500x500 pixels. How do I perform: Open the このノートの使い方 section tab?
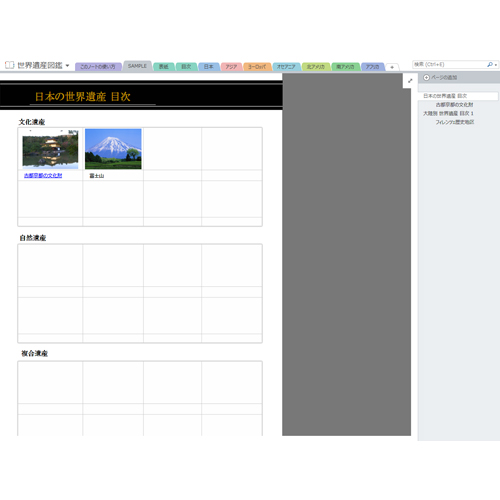[98, 67]
